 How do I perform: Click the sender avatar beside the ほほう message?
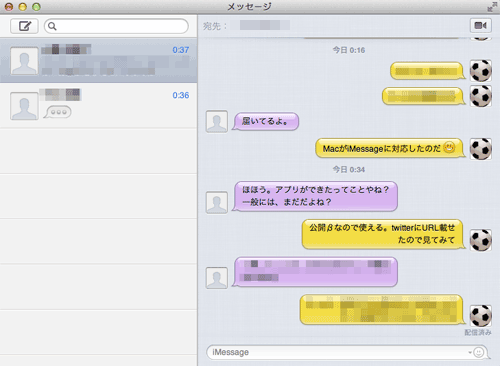click(217, 202)
